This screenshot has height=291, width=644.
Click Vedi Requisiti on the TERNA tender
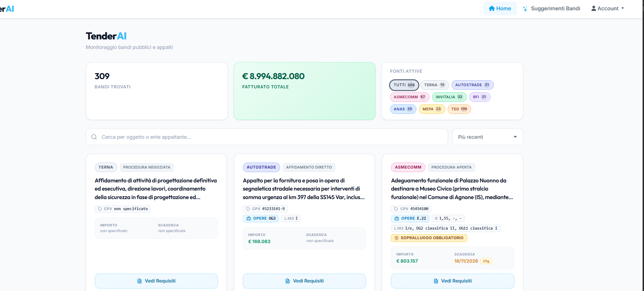[156, 281]
